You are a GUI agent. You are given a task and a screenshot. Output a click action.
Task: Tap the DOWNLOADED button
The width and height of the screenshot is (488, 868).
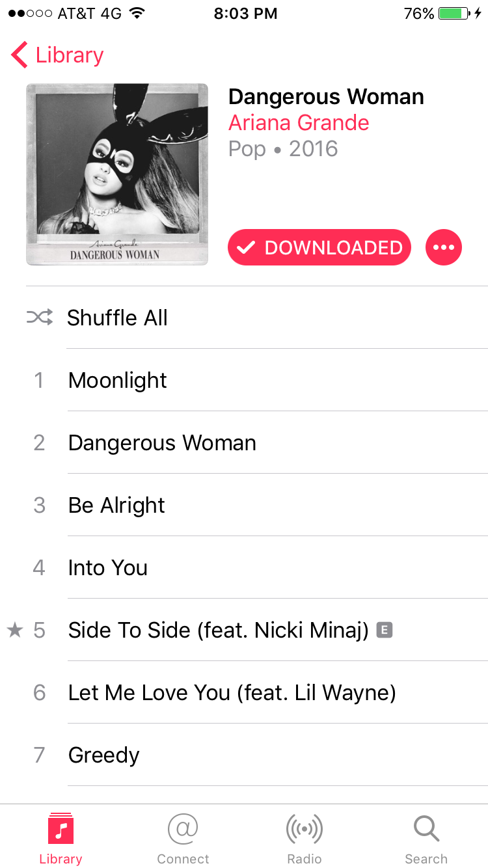[x=319, y=247]
